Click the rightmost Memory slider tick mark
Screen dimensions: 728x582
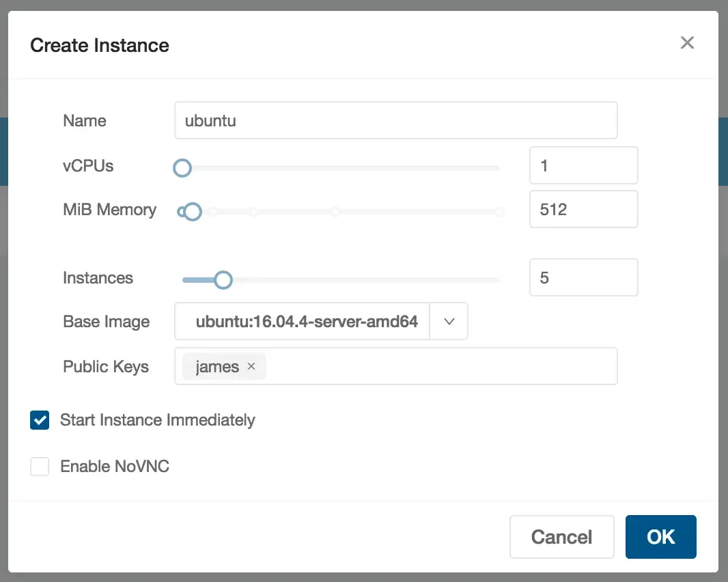pyautogui.click(x=499, y=212)
